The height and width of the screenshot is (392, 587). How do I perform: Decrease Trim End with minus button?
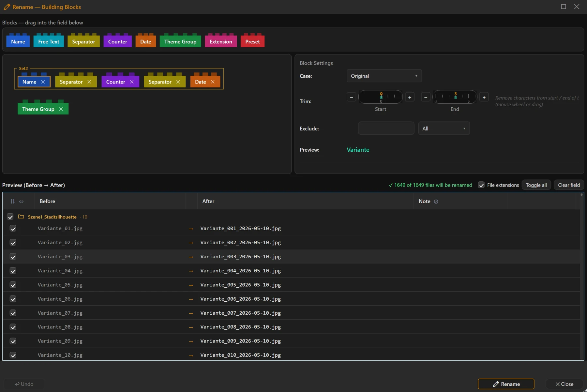pyautogui.click(x=426, y=97)
